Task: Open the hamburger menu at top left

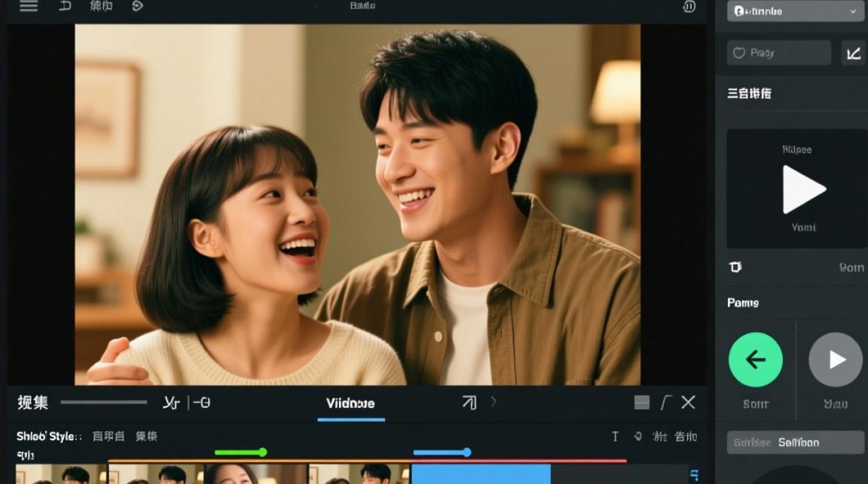Action: 28,6
